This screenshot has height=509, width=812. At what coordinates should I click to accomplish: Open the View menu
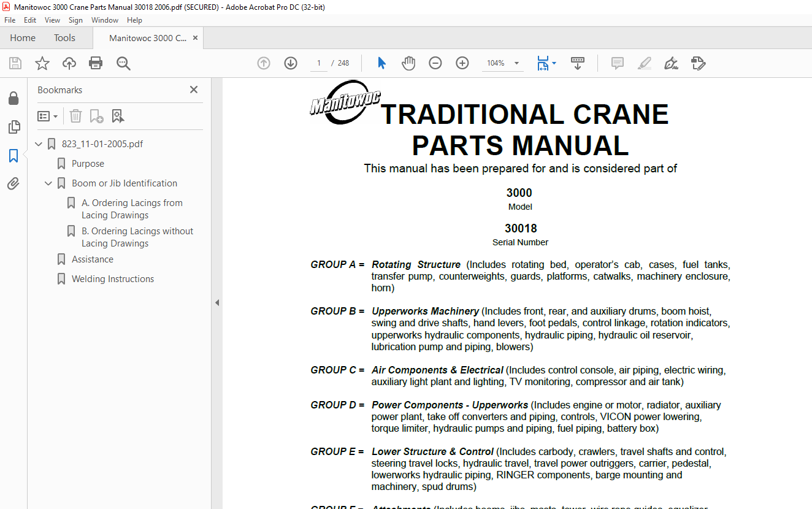53,20
